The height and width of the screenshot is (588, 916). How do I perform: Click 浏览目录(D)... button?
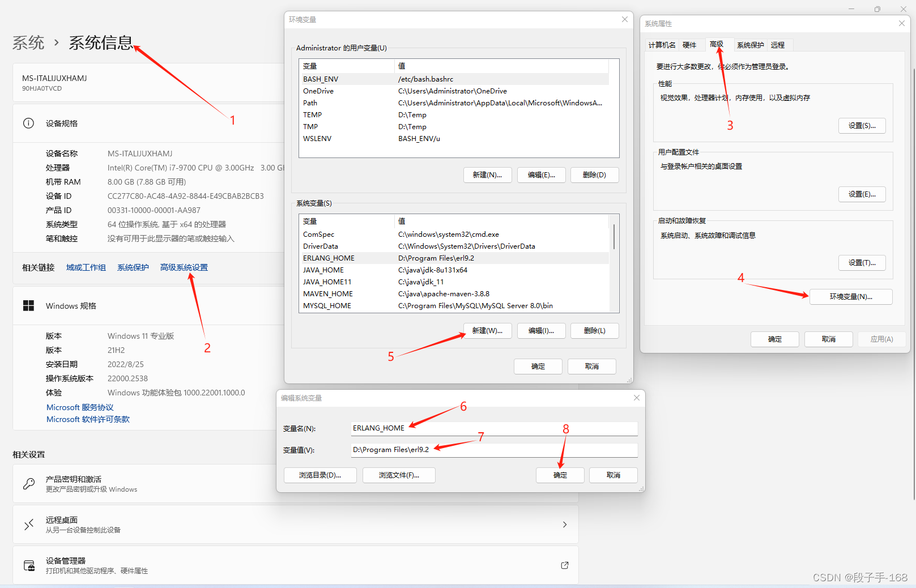[320, 475]
